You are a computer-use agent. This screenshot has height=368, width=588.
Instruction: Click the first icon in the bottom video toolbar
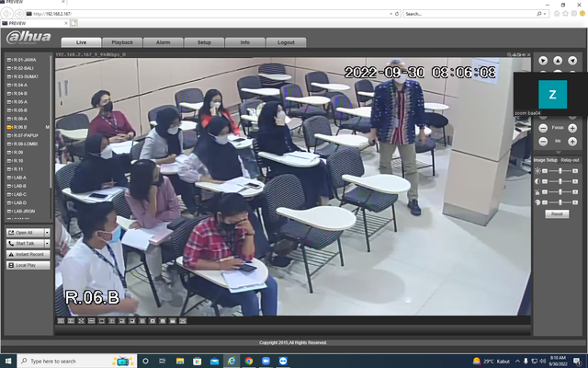(x=61, y=321)
